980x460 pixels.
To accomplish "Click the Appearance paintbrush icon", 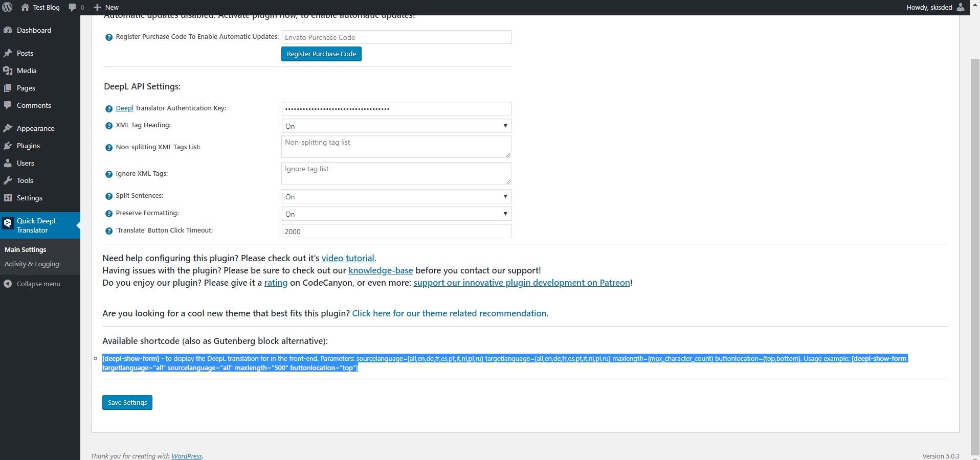I will pos(8,128).
